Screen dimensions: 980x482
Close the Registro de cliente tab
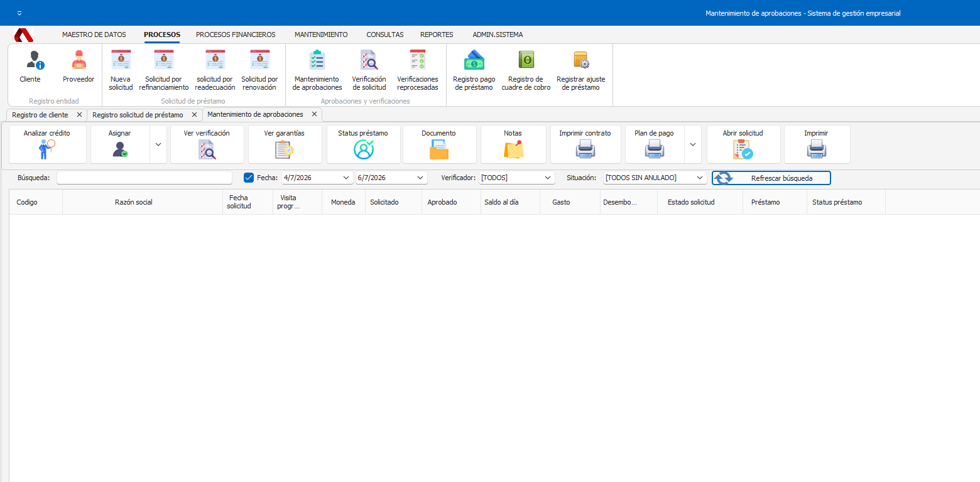79,115
